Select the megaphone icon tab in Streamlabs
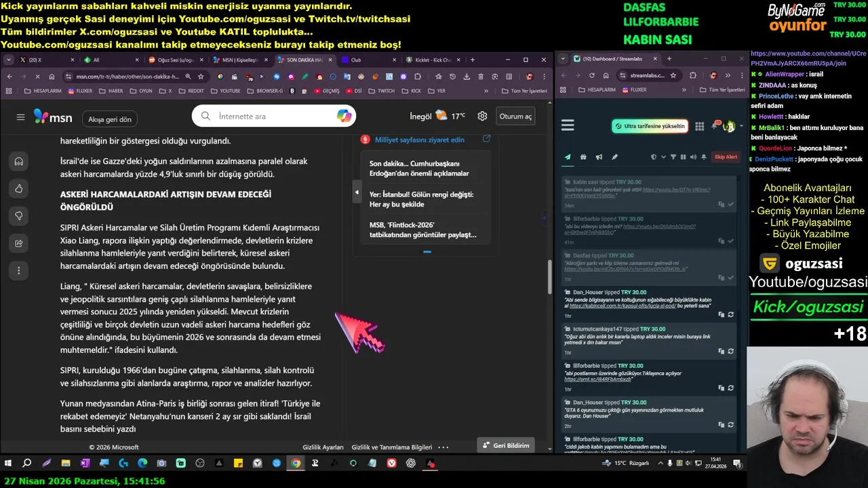868x488 pixels. (599, 157)
